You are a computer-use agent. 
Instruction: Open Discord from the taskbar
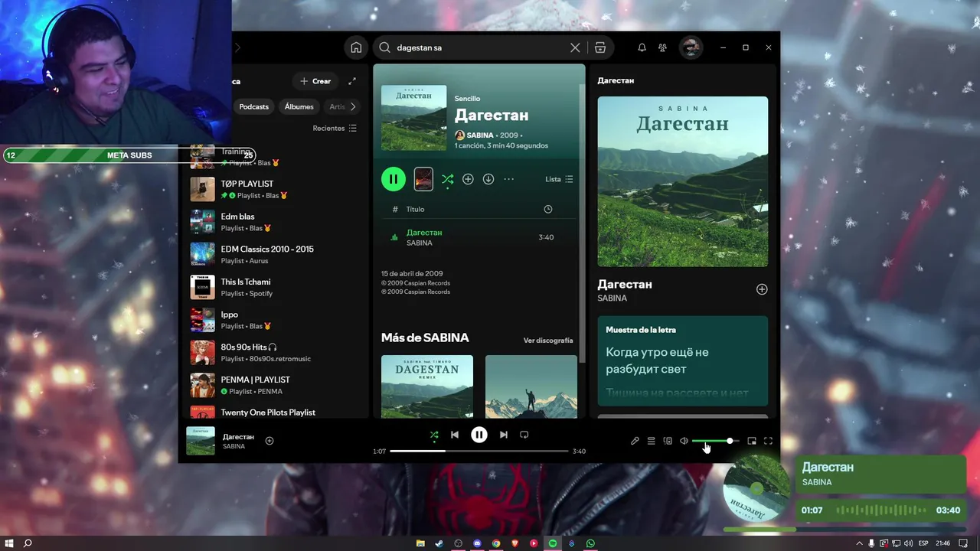pyautogui.click(x=477, y=543)
